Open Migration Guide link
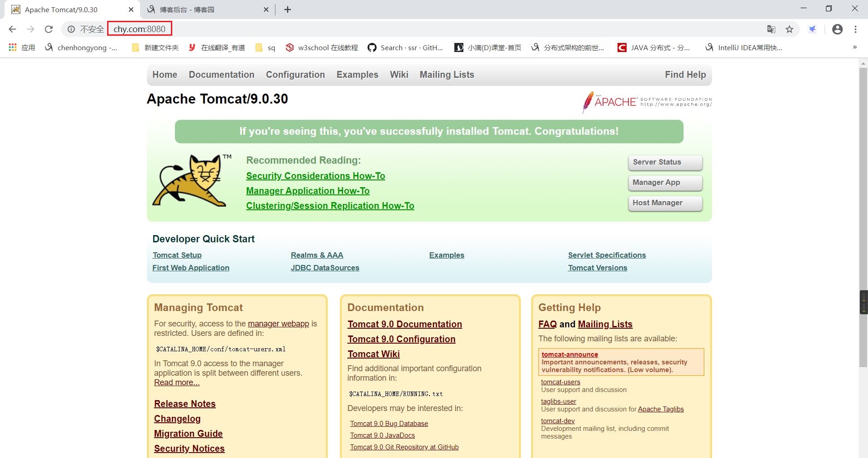 pos(188,434)
